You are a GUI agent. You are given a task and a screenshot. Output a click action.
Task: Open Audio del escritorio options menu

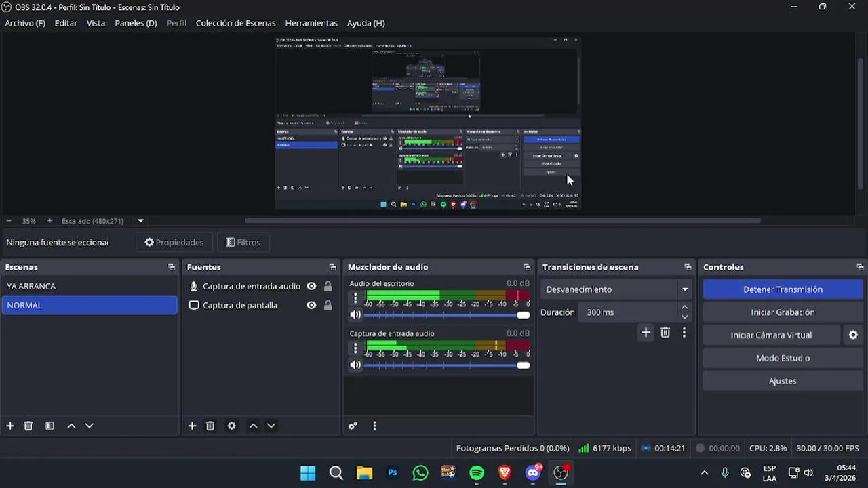pos(355,298)
